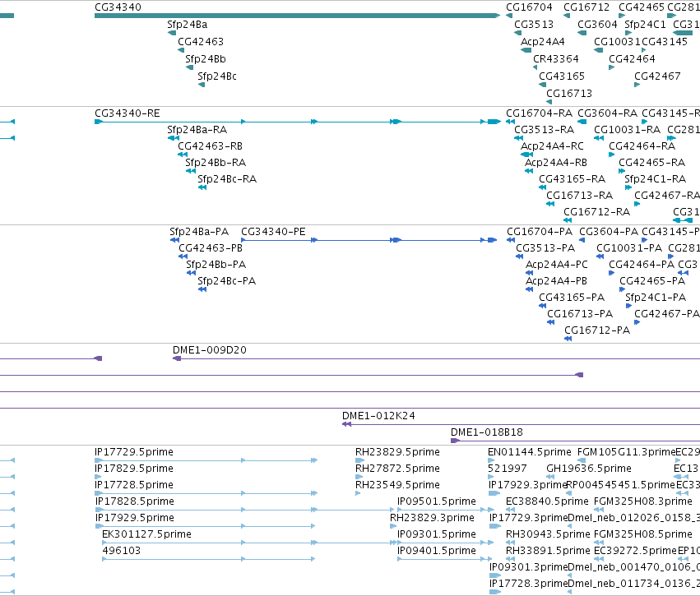Open the IP17728.5prime cDNA label
This screenshot has height=596, width=700.
coord(134,485)
